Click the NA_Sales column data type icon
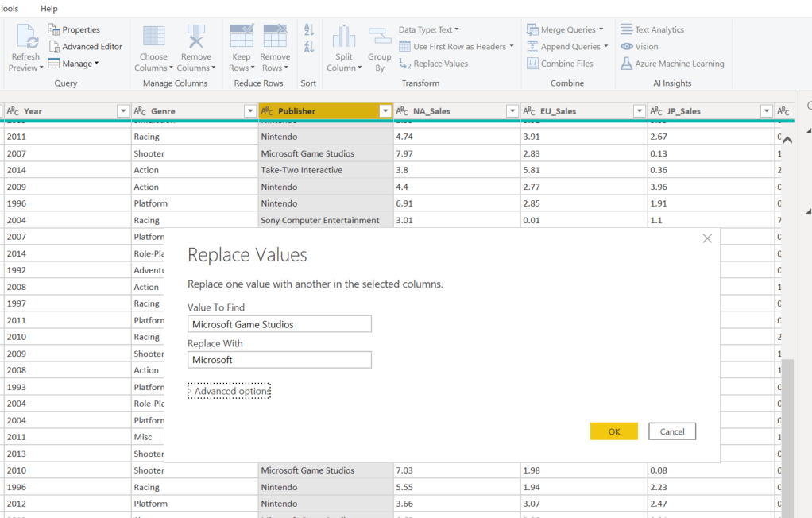This screenshot has width=812, height=518. (x=402, y=111)
